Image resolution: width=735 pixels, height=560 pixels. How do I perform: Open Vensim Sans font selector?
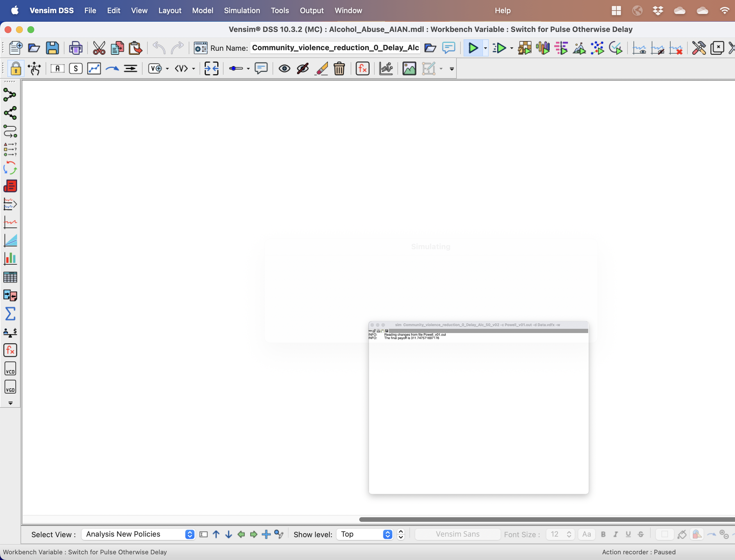tap(457, 534)
